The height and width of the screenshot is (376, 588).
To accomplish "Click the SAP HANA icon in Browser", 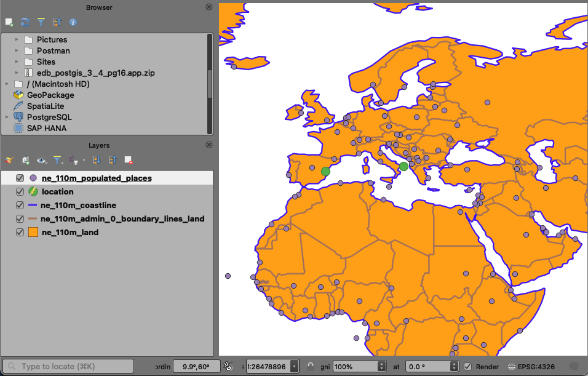I will coord(18,128).
